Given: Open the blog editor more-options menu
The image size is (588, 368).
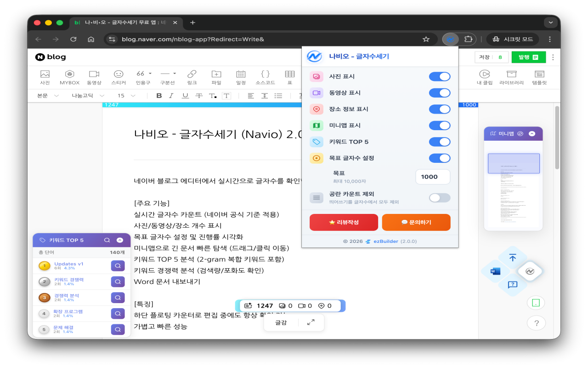Looking at the screenshot, I should tap(553, 57).
